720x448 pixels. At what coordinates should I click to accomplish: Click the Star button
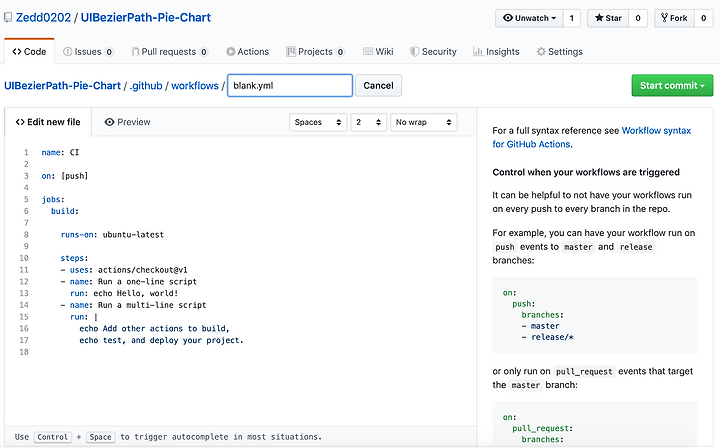[x=608, y=18]
